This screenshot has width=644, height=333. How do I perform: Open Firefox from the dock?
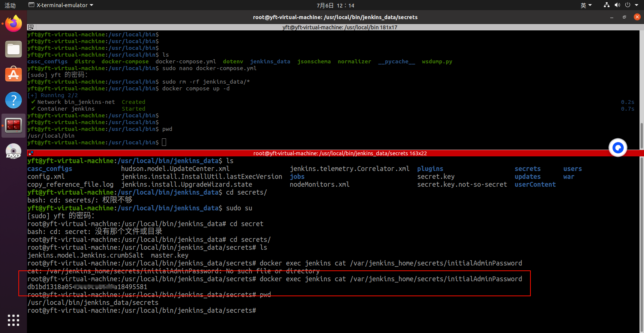coord(13,24)
